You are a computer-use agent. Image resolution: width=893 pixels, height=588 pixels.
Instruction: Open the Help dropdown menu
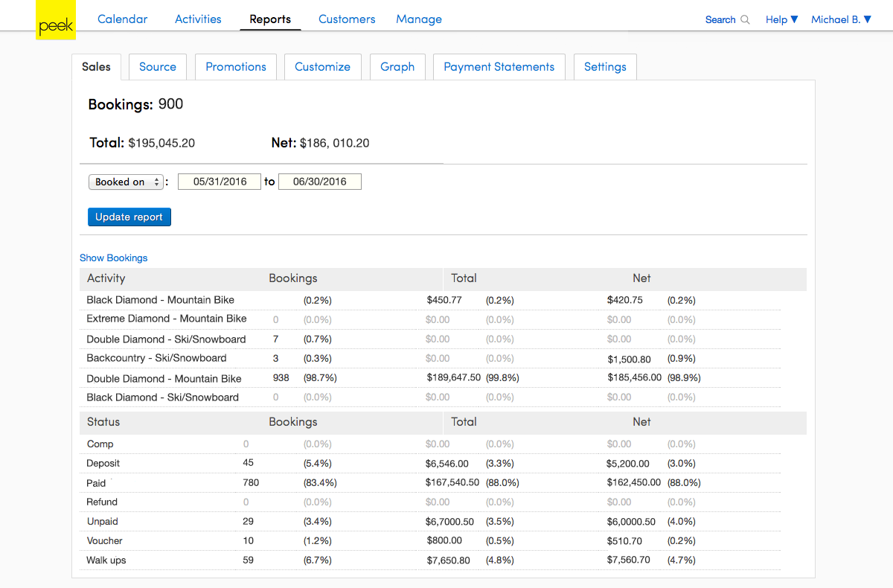point(781,20)
